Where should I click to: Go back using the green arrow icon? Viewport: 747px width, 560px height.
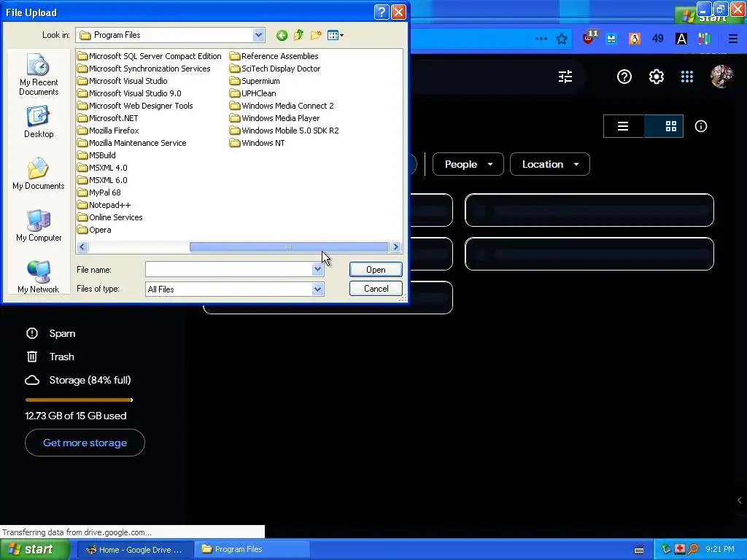[x=282, y=35]
